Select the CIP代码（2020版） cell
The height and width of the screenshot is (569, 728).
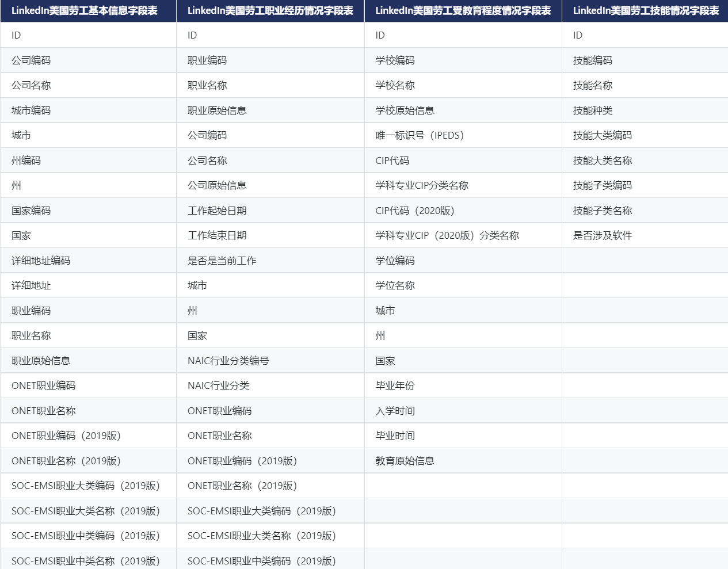point(463,211)
